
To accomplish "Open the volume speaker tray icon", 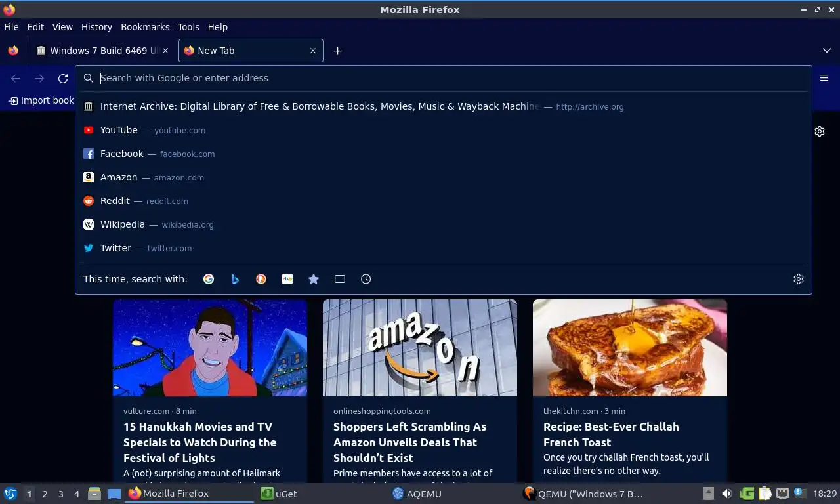I will coord(727,493).
